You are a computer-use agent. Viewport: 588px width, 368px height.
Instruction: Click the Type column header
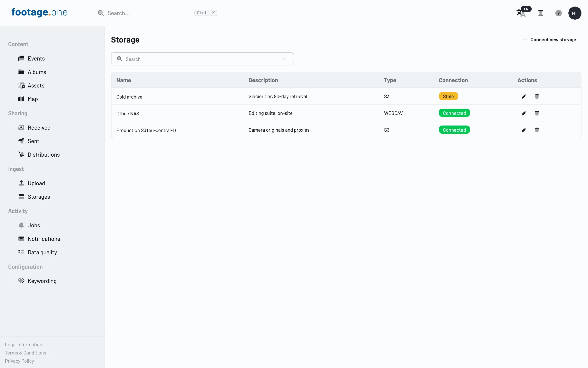tap(390, 80)
